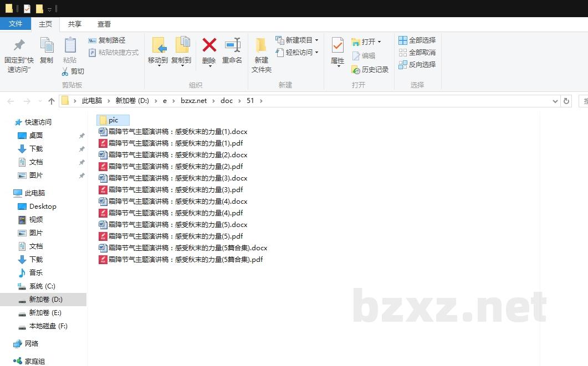The height and width of the screenshot is (366, 588).
Task: Click the Rename icon in ribbon
Action: coord(232,45)
